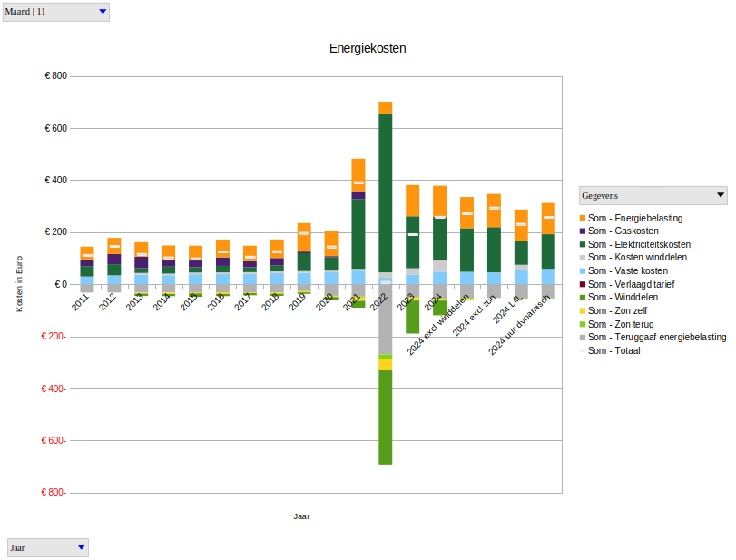Select Som - Teruggaaf energiebelasting legend entry
This screenshot has width=736, height=560.
[657, 337]
